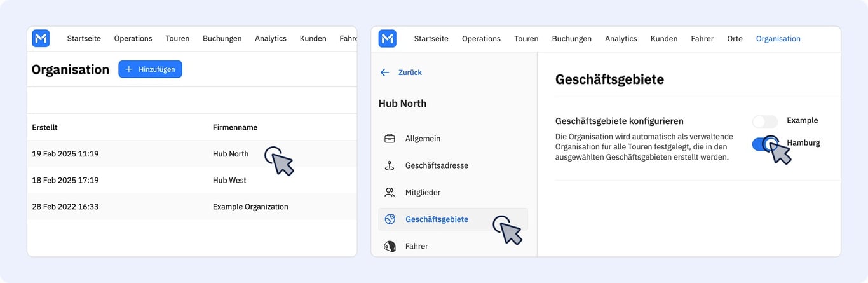Click the briefcase icon next to Allgemein
The height and width of the screenshot is (283, 868).
pyautogui.click(x=390, y=139)
